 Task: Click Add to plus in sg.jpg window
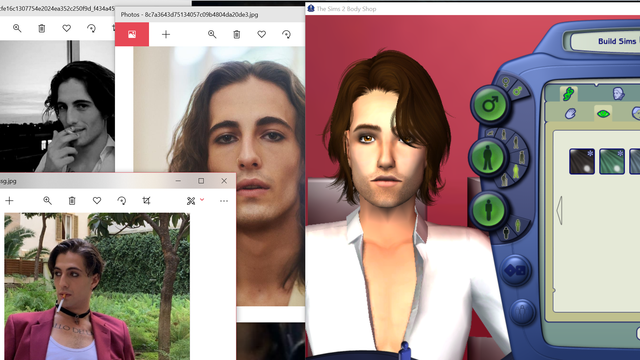(x=9, y=200)
